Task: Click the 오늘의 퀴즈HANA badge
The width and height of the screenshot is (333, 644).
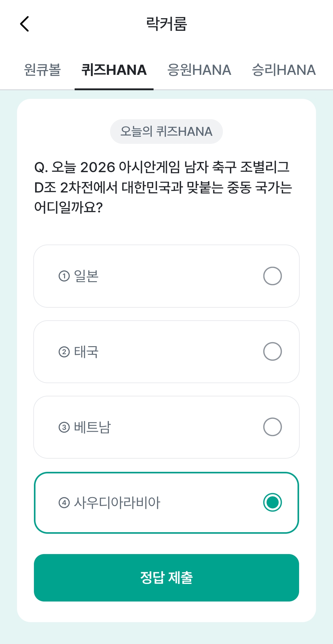Action: pos(166,132)
